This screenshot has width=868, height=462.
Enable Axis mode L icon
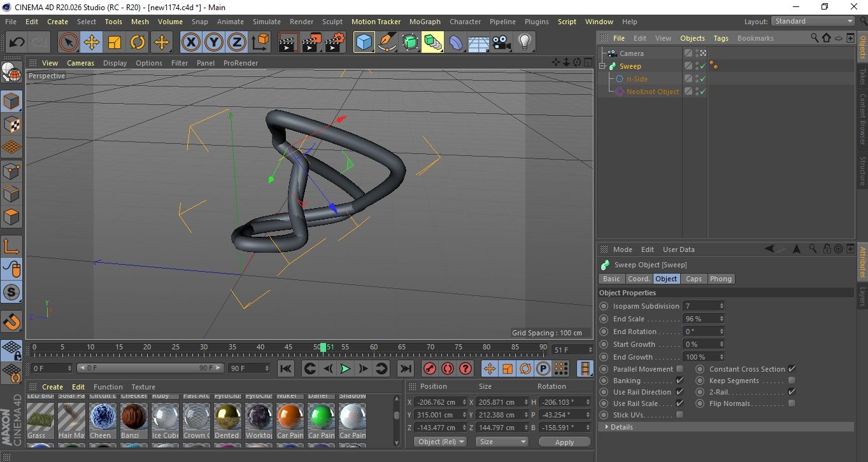click(x=11, y=247)
